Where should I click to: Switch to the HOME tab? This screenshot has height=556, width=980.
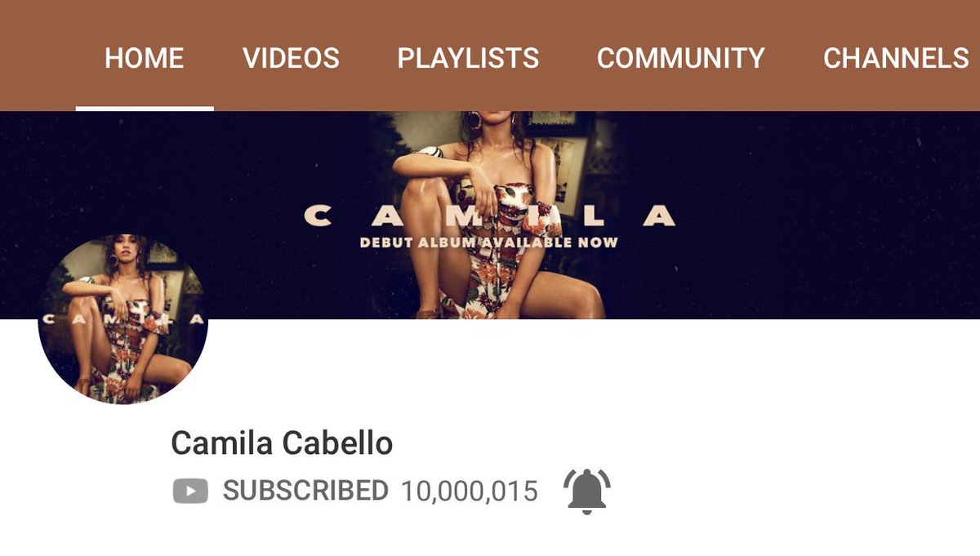145,58
